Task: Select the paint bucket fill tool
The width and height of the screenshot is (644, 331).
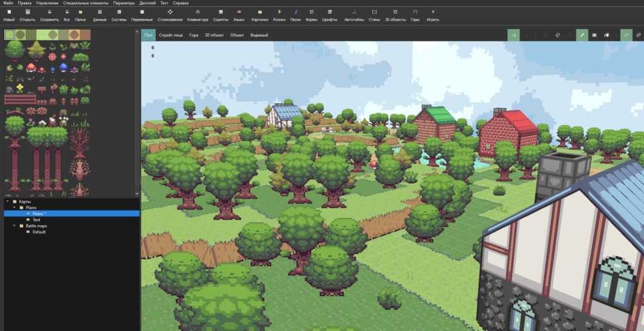Action: (x=607, y=35)
